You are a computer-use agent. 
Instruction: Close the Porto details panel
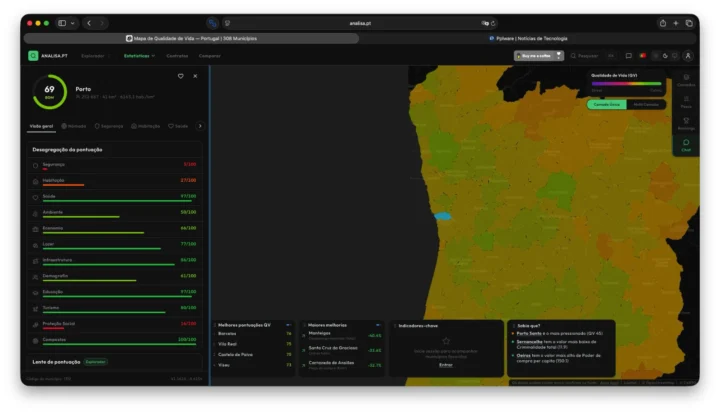click(195, 76)
